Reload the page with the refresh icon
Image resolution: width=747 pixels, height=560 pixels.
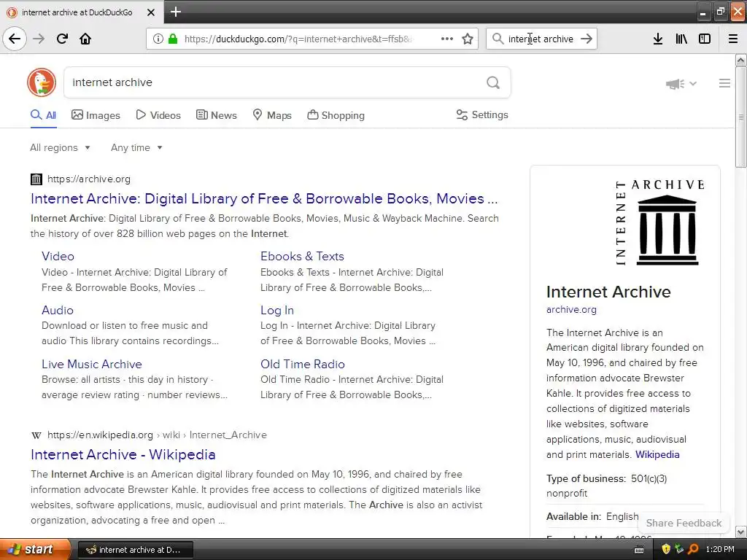pos(62,39)
